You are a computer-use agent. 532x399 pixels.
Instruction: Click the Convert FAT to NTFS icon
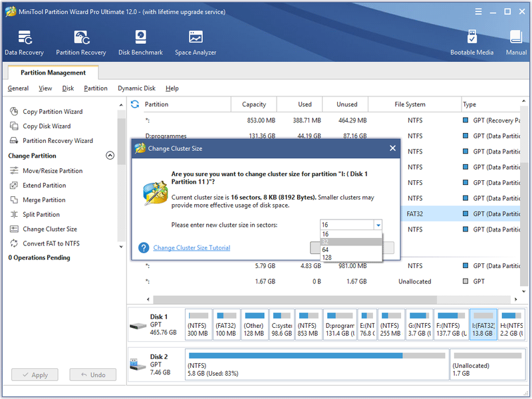pyautogui.click(x=14, y=243)
